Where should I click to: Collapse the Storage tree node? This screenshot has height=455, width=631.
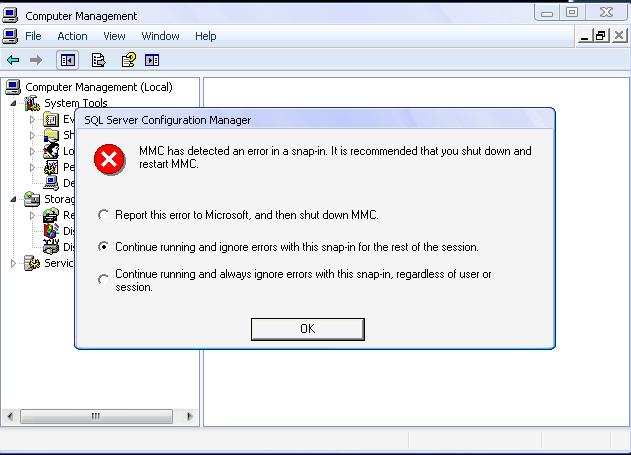tap(13, 199)
